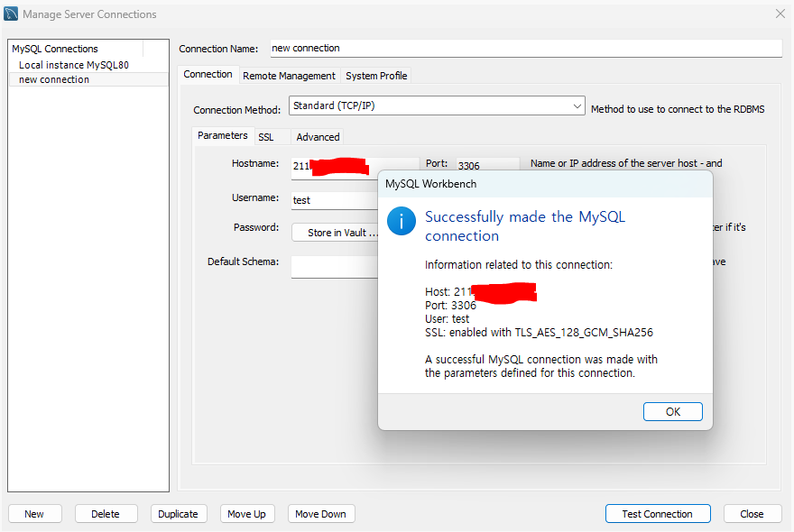Screen dimensions: 794x532
Task: Click the Username field containing test
Action: point(336,200)
